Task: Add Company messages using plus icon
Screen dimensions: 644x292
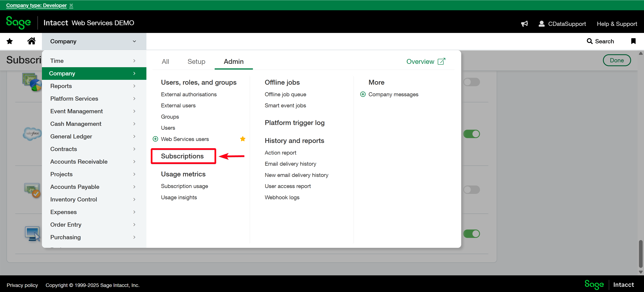Action: click(x=363, y=94)
